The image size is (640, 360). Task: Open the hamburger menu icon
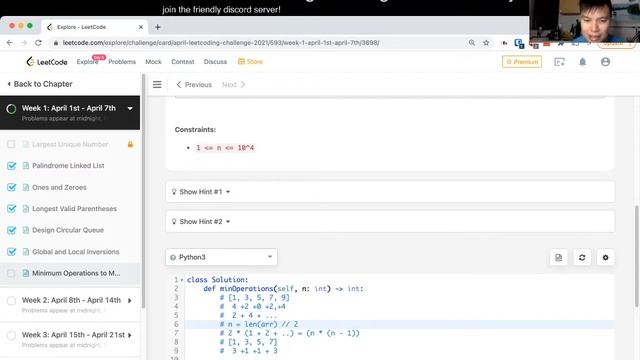pos(157,84)
